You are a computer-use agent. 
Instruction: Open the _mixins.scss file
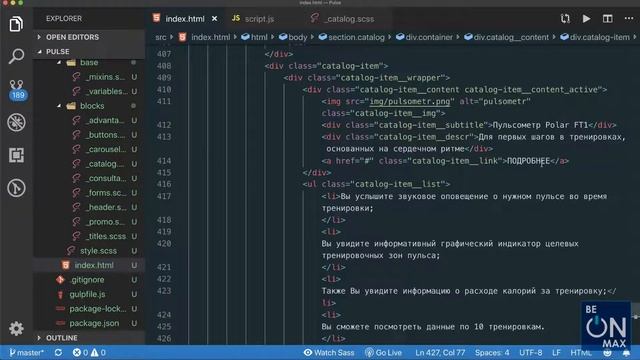click(x=105, y=77)
